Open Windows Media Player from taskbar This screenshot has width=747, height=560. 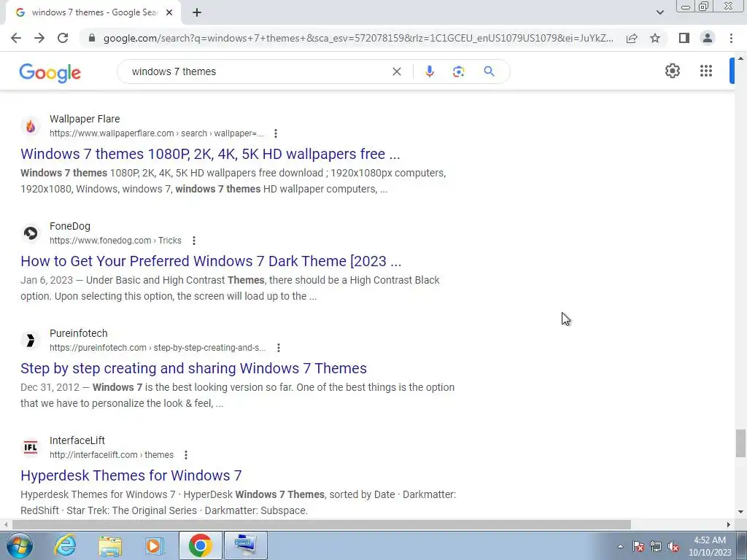pos(154,545)
